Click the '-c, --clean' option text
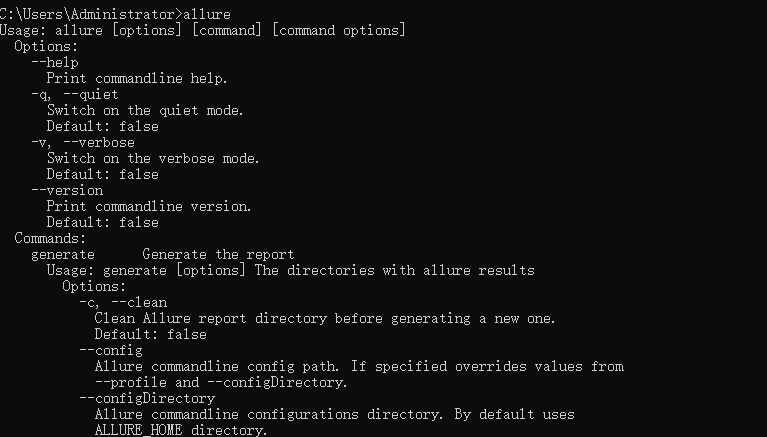767x437 pixels. pyautogui.click(x=123, y=302)
